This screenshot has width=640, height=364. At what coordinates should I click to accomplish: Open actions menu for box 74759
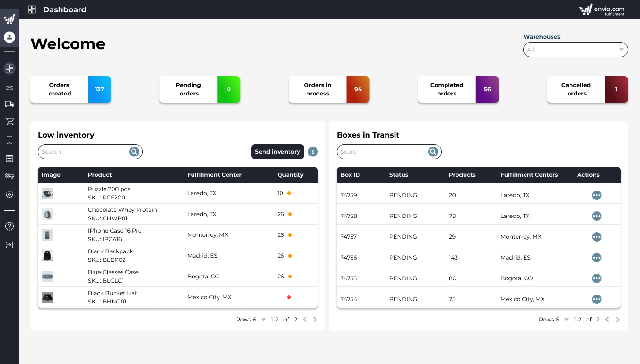[596, 195]
